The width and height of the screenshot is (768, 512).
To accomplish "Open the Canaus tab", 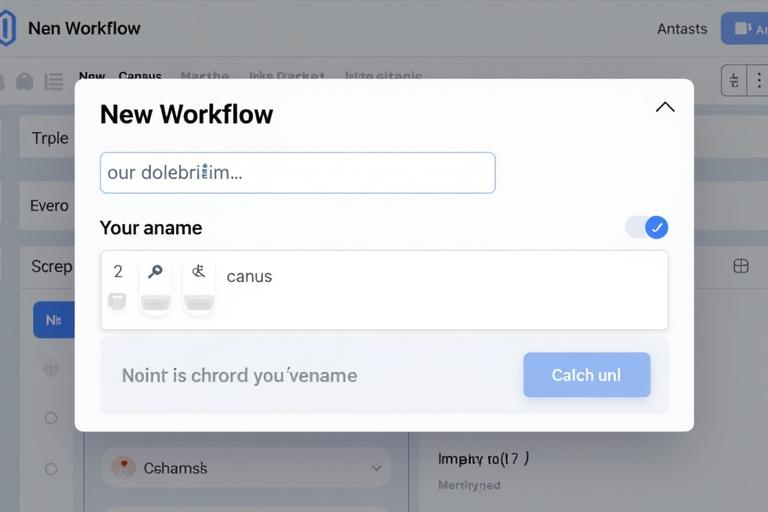I will tap(140, 76).
